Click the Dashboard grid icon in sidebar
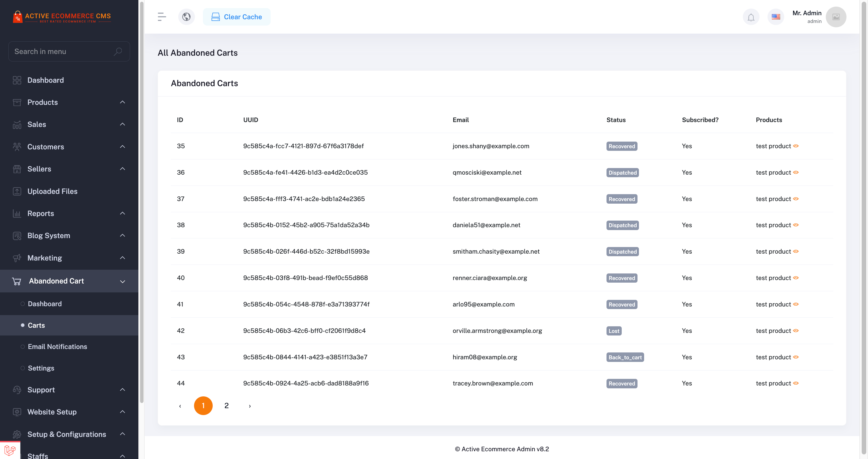This screenshot has height=459, width=868. click(17, 80)
